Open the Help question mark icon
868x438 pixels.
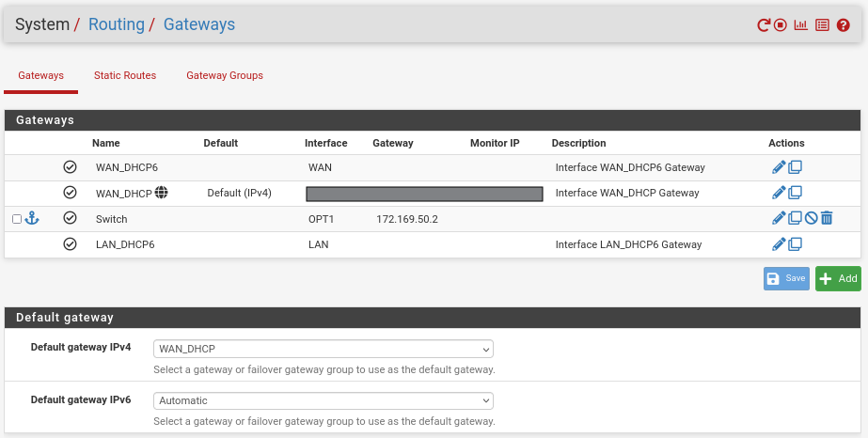pyautogui.click(x=844, y=24)
